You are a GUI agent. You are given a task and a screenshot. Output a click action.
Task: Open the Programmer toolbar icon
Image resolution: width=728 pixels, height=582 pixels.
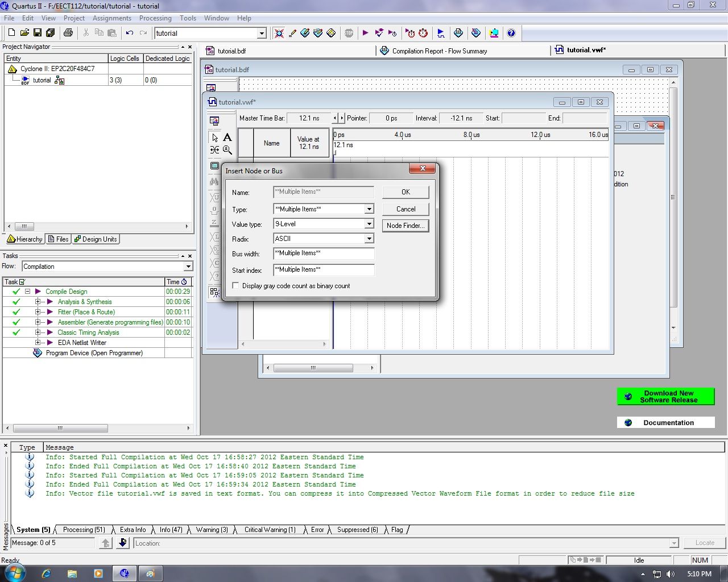pyautogui.click(x=494, y=33)
